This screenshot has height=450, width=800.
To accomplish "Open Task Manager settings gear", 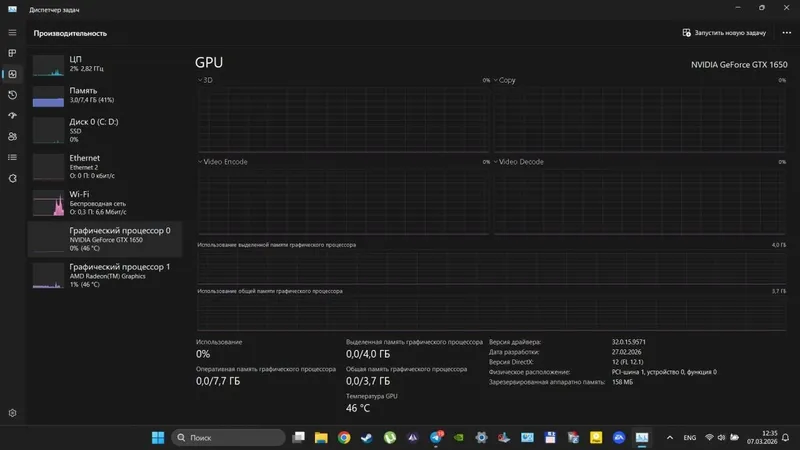I will pos(12,413).
